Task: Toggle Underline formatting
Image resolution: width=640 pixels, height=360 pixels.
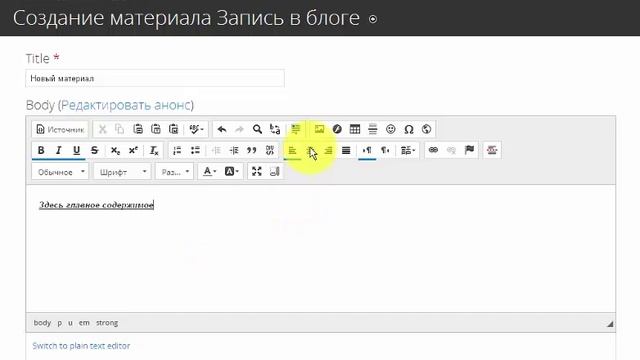Action: (76, 150)
